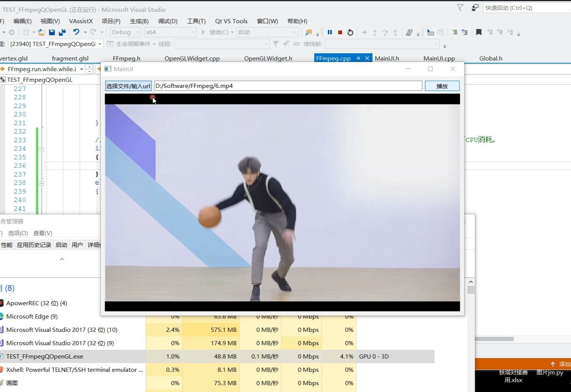
Task: Open the 调试(D) menu
Action: pyautogui.click(x=167, y=21)
